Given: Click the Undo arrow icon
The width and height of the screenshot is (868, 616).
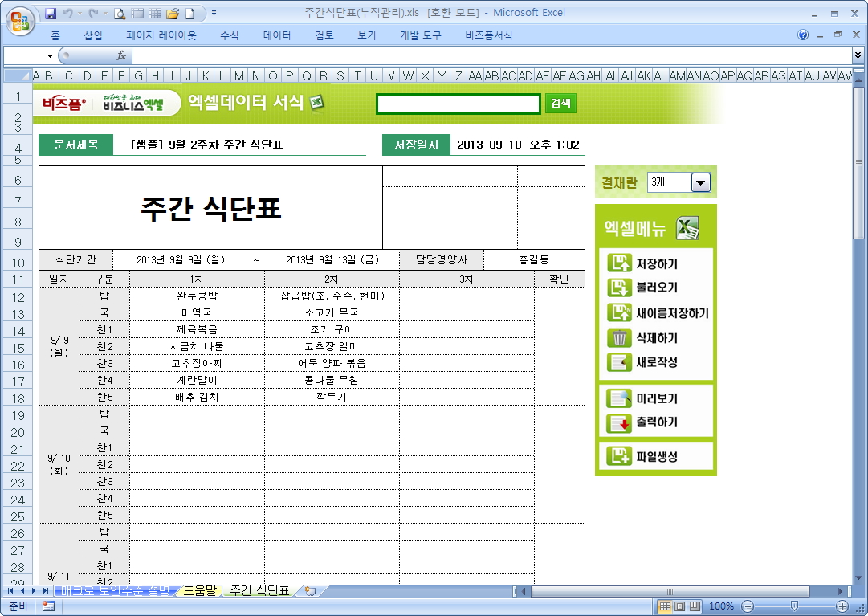Looking at the screenshot, I should pos(67,14).
